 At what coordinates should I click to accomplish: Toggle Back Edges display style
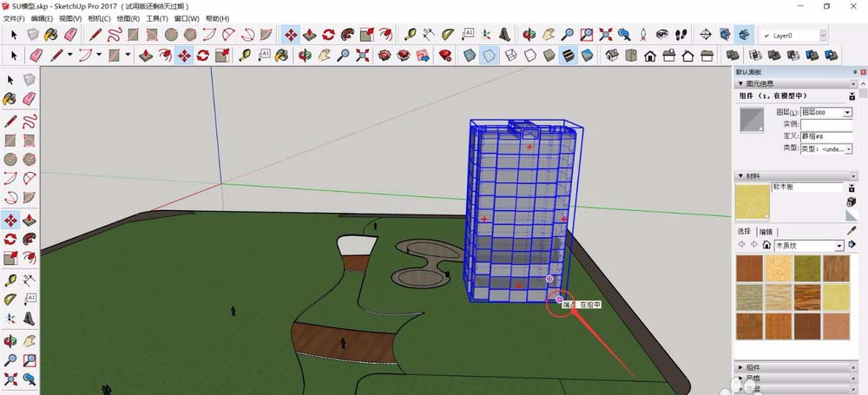pyautogui.click(x=490, y=56)
